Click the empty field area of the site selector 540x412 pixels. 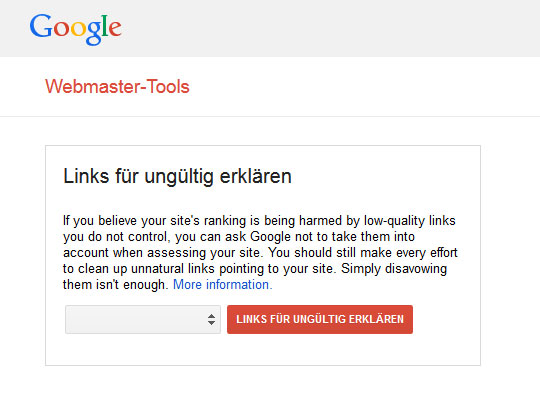coord(136,319)
